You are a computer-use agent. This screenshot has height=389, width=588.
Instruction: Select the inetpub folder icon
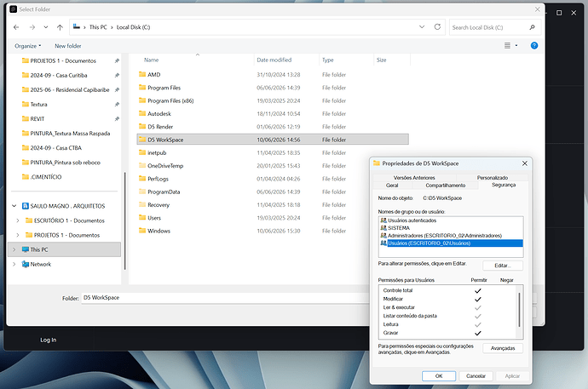click(x=142, y=152)
